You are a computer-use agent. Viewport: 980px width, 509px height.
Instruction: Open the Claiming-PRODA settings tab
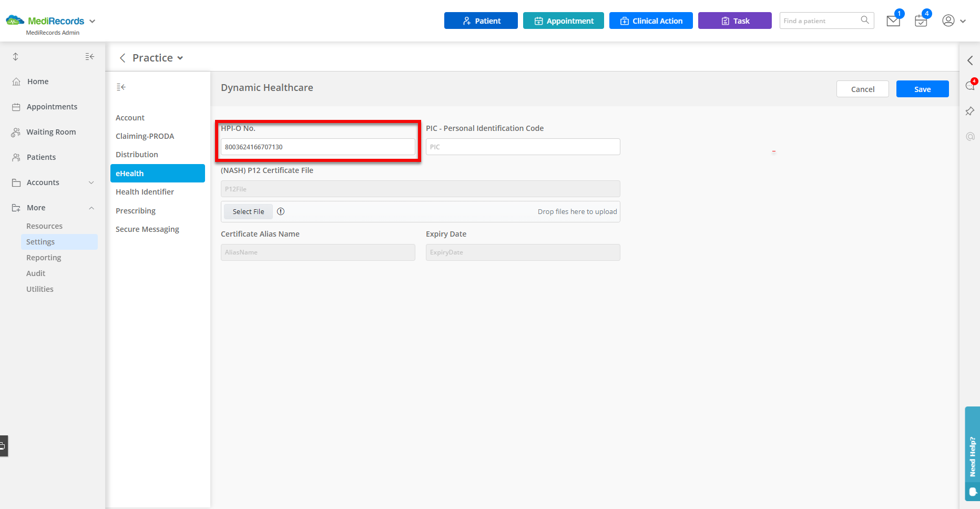[145, 136]
